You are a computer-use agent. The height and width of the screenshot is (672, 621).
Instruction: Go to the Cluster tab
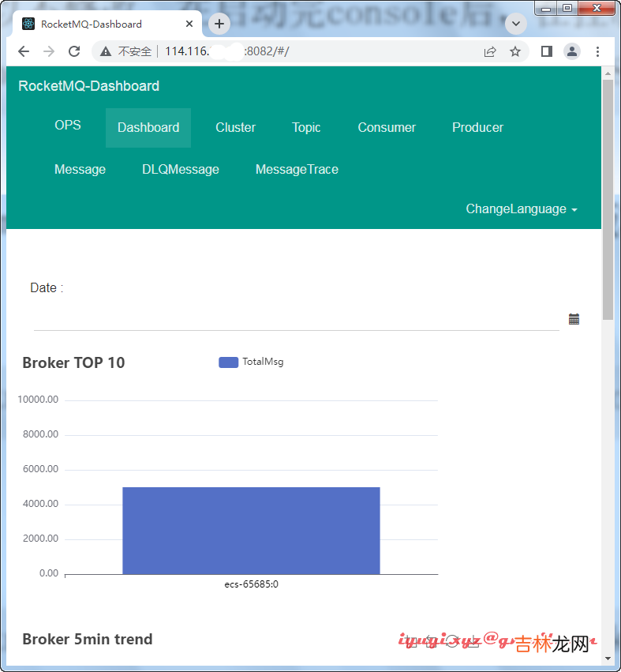click(x=235, y=127)
